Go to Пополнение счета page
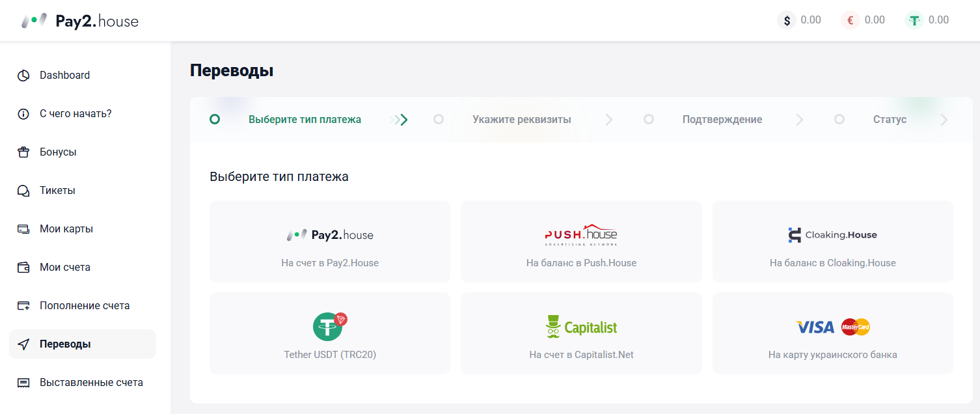 click(x=83, y=306)
